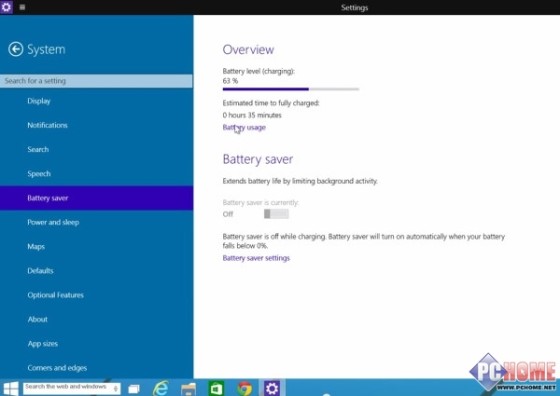Open Task View from the taskbar
560x396 pixels.
click(x=134, y=389)
